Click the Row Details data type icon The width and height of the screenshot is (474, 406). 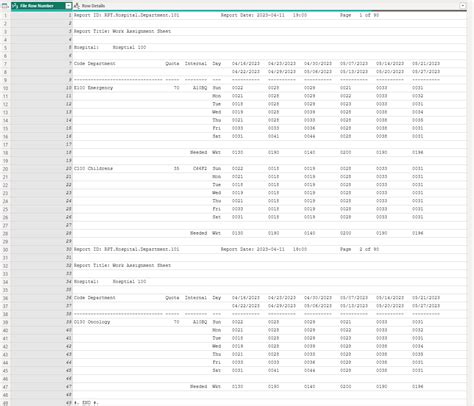(x=77, y=6)
